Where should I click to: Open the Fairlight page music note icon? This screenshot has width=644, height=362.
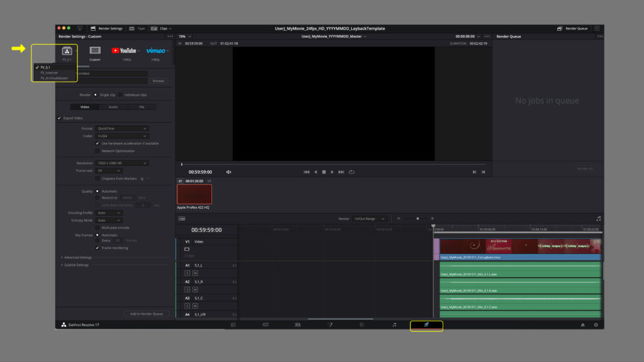coord(394,325)
